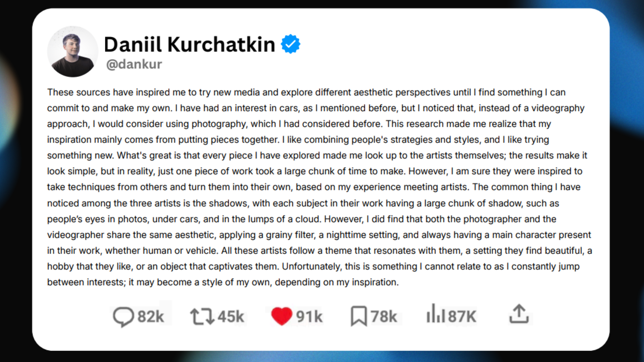
Task: Click the share upload icon
Action: coord(519,315)
